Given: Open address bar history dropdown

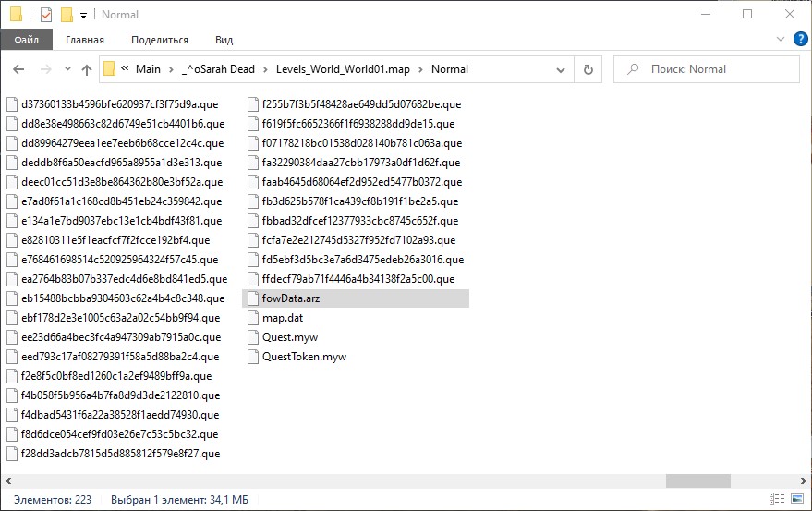Looking at the screenshot, I should tap(562, 69).
